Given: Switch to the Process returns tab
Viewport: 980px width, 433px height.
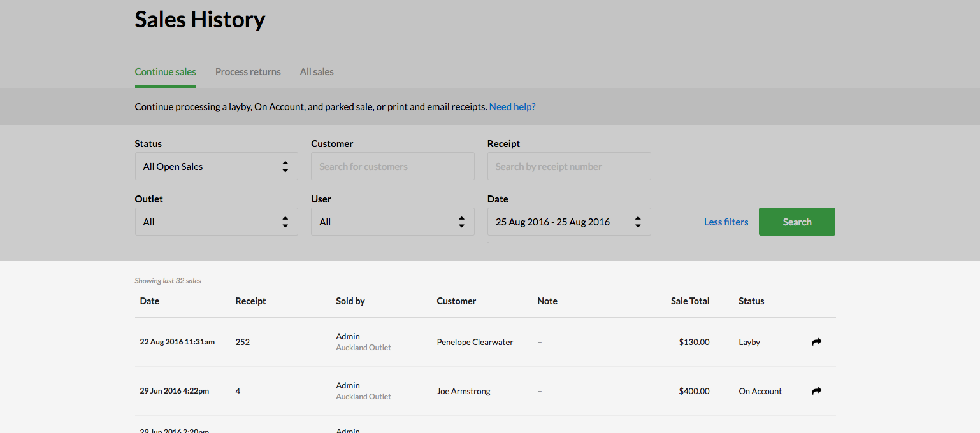Looking at the screenshot, I should [x=248, y=72].
